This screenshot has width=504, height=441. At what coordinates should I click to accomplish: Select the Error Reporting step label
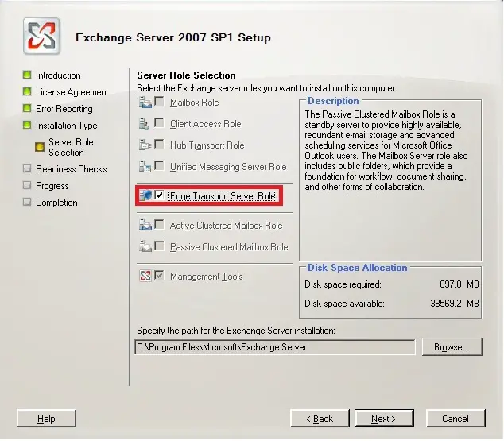pos(64,109)
